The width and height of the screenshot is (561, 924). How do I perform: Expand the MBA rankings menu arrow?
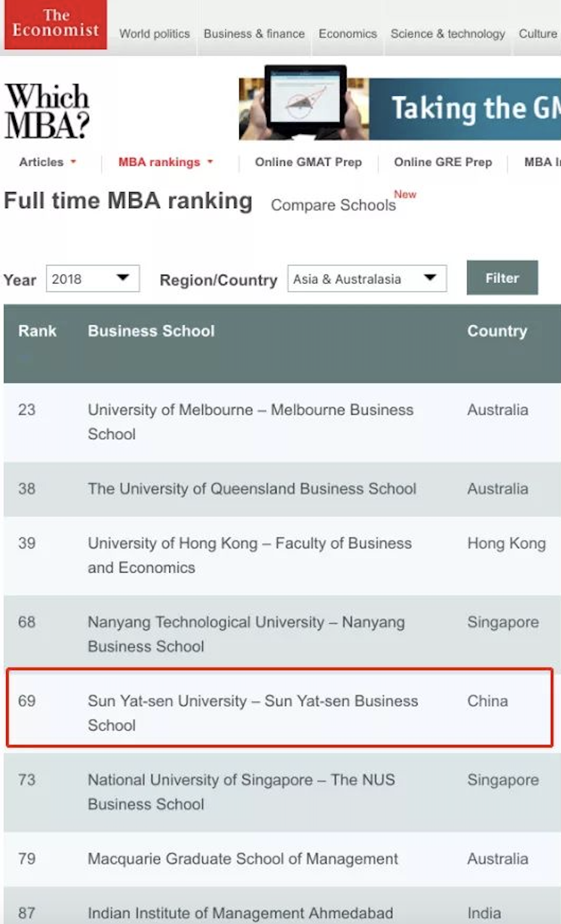210,162
